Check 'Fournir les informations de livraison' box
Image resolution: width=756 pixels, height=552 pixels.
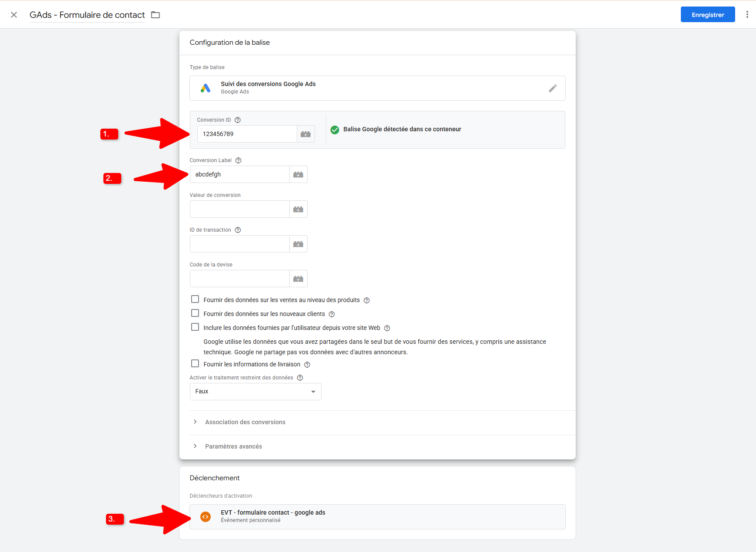pyautogui.click(x=195, y=364)
